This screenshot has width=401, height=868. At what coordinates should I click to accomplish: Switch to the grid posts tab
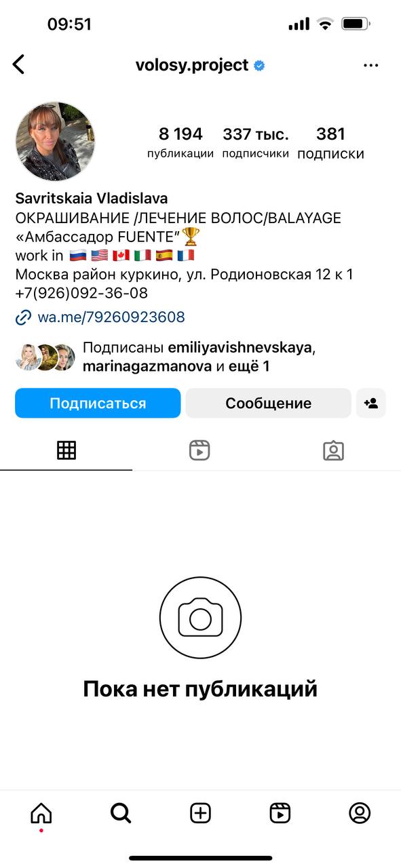pos(66,450)
